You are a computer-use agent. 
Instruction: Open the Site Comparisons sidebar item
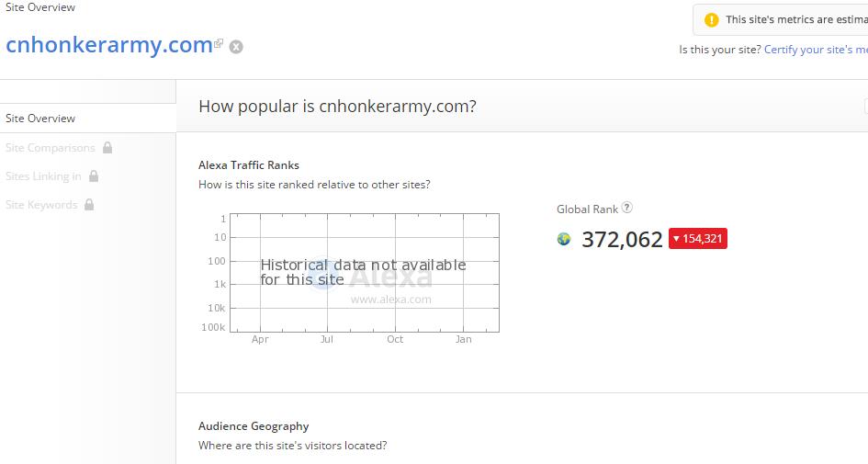pyautogui.click(x=51, y=148)
